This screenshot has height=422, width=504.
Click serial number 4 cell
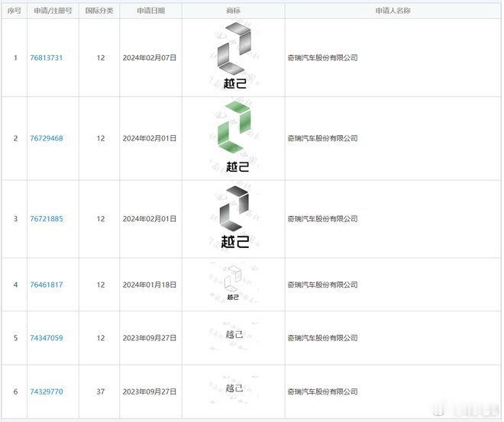point(15,285)
